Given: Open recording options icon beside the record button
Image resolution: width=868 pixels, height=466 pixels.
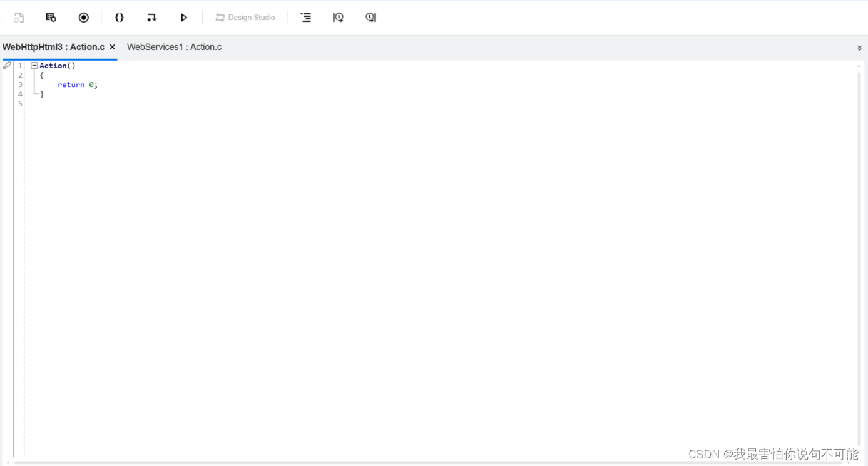Looking at the screenshot, I should 51,18.
